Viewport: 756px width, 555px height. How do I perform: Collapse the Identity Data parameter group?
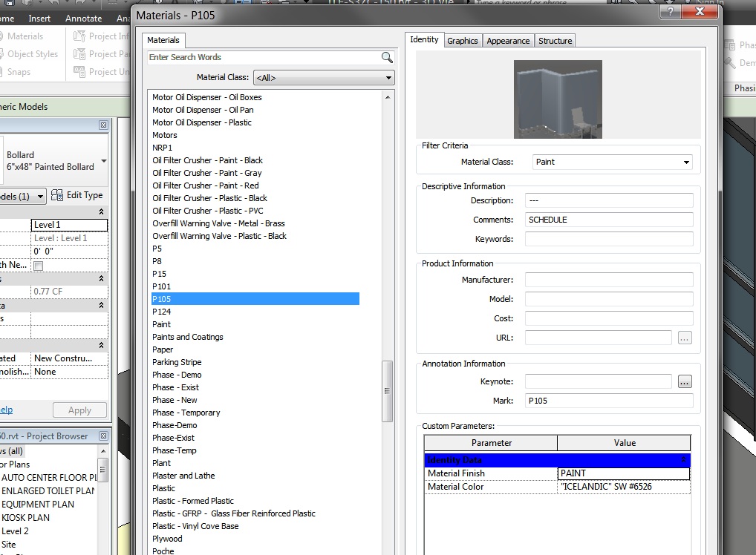tap(683, 460)
